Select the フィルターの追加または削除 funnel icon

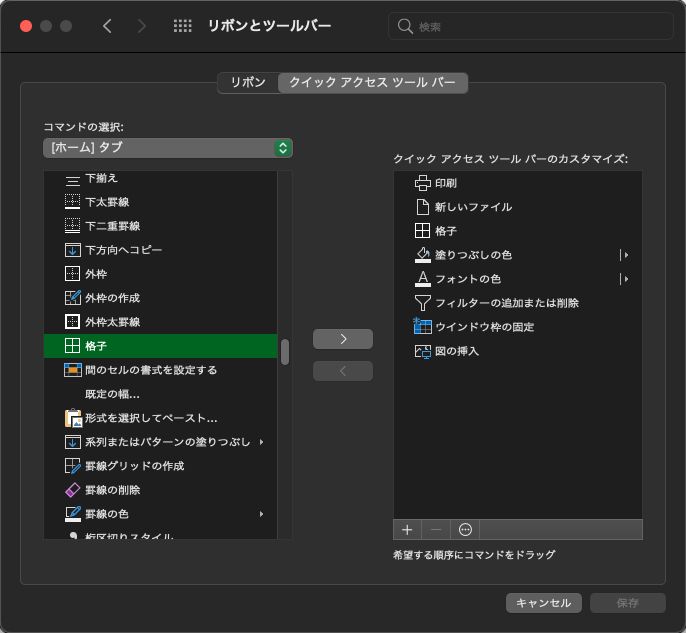pos(422,303)
